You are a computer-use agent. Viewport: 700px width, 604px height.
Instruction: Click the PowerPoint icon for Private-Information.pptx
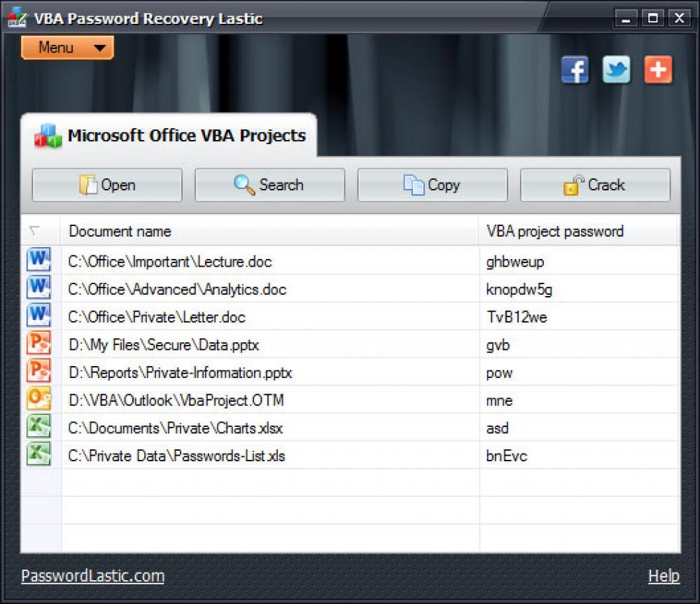[38, 372]
